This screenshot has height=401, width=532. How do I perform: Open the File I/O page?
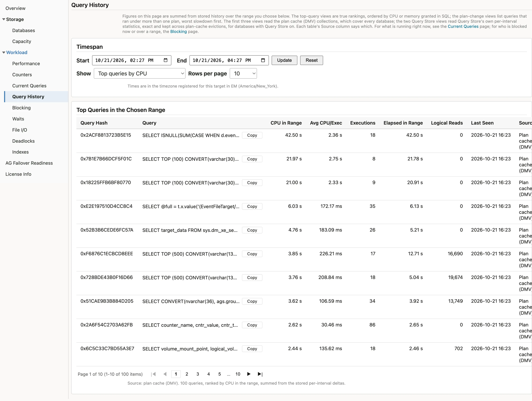(19, 130)
